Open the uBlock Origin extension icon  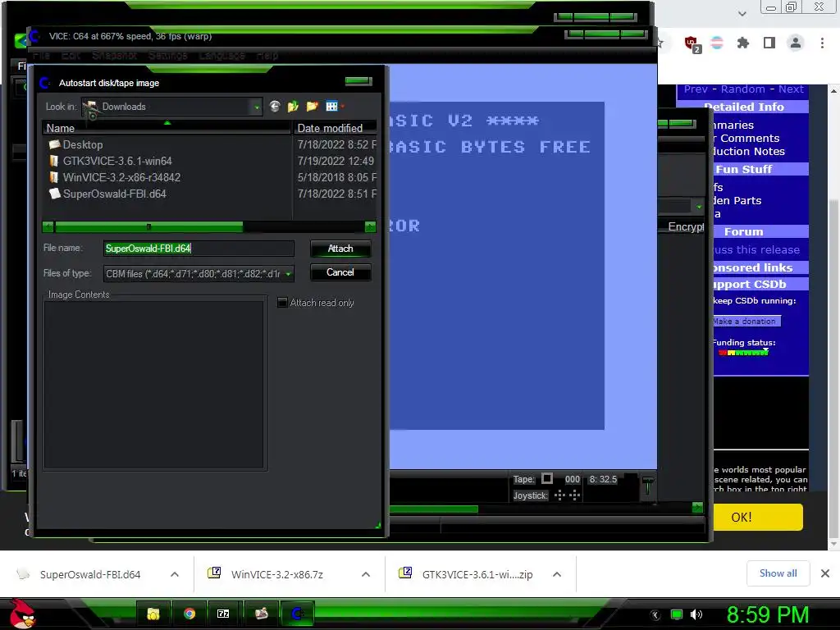pyautogui.click(x=692, y=43)
